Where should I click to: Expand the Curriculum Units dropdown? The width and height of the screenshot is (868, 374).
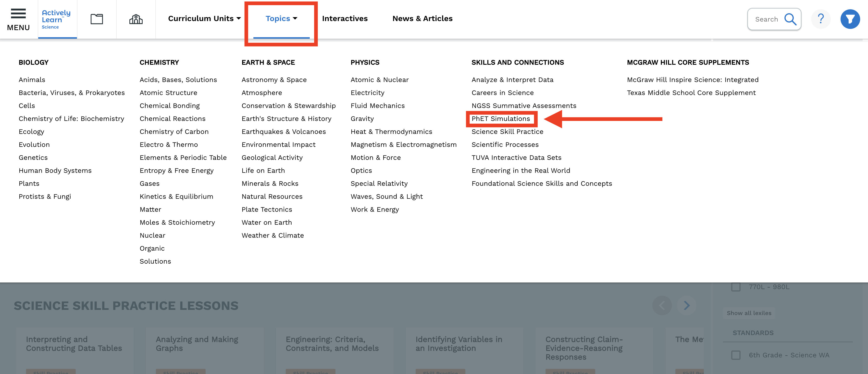point(204,19)
